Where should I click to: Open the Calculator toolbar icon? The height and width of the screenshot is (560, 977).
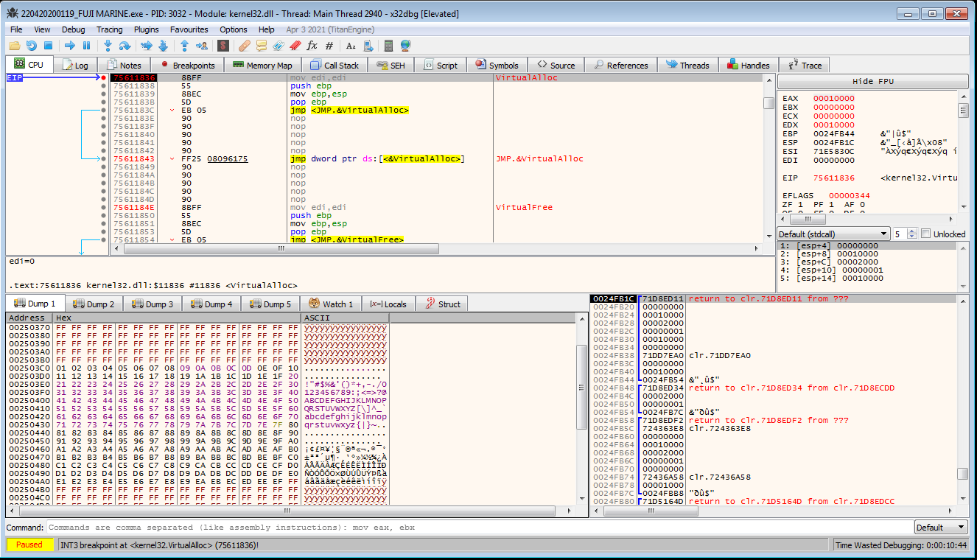[x=388, y=46]
